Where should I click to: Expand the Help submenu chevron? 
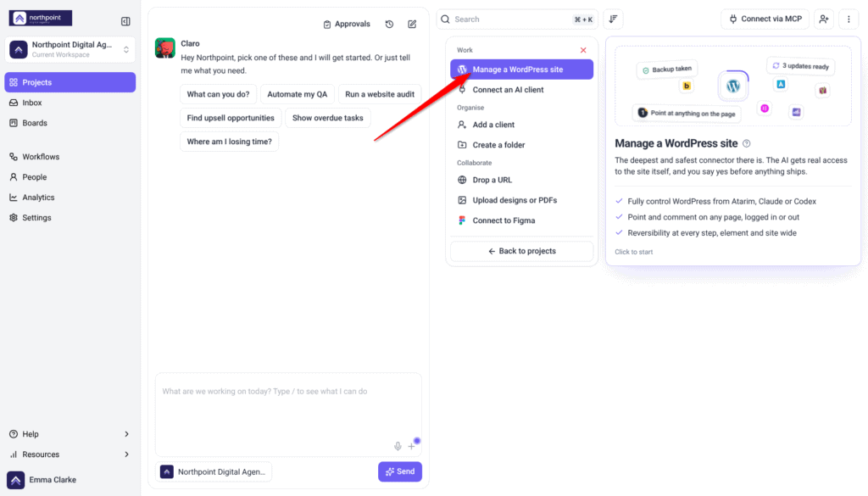127,434
